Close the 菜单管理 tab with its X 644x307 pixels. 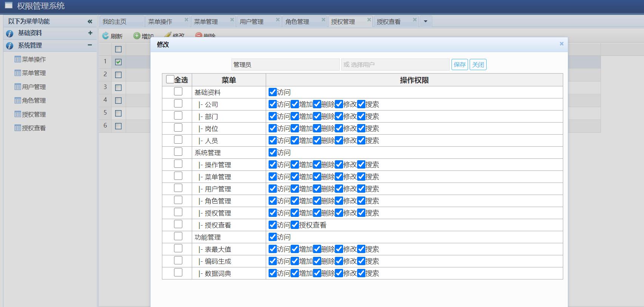232,20
